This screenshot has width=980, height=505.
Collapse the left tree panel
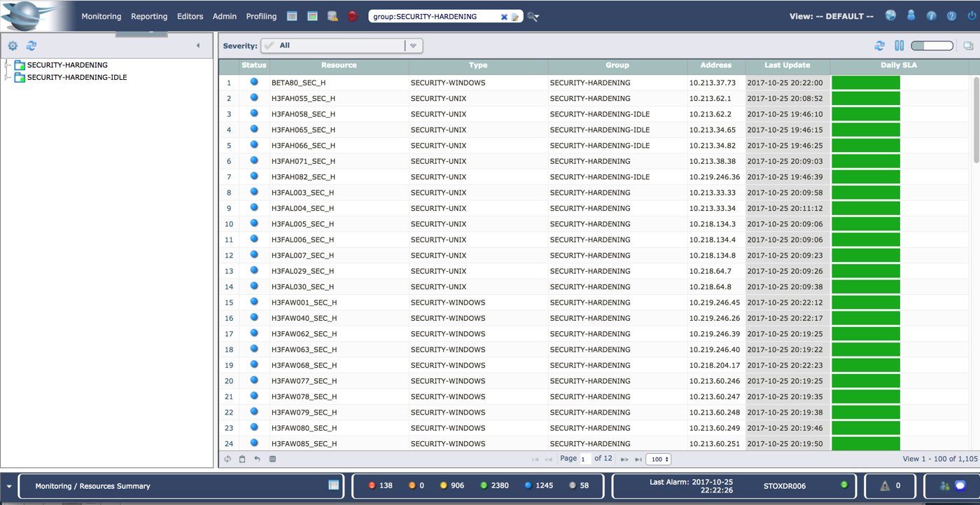pos(197,46)
